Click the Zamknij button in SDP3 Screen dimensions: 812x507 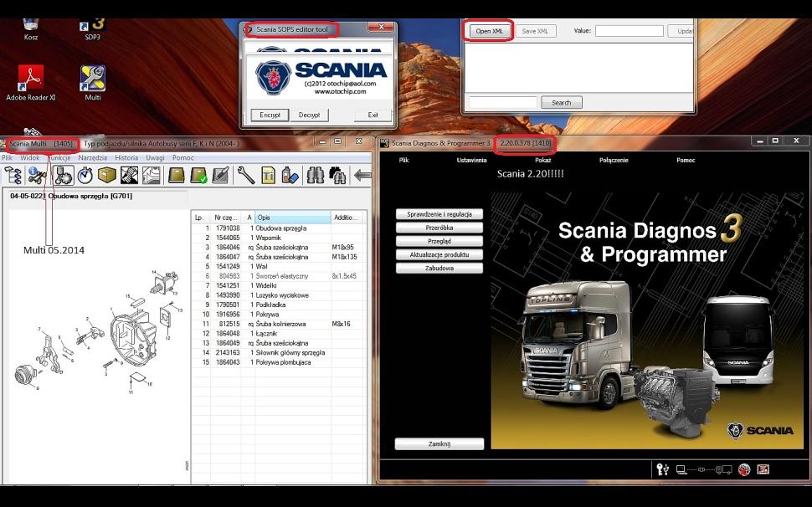point(439,444)
